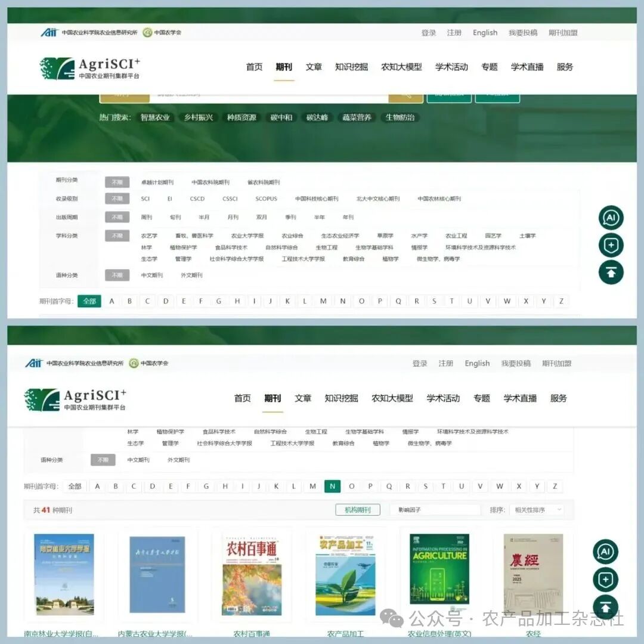Image resolution: width=644 pixels, height=644 pixels.
Task: Open the AI assistant chat icon
Action: 611,218
